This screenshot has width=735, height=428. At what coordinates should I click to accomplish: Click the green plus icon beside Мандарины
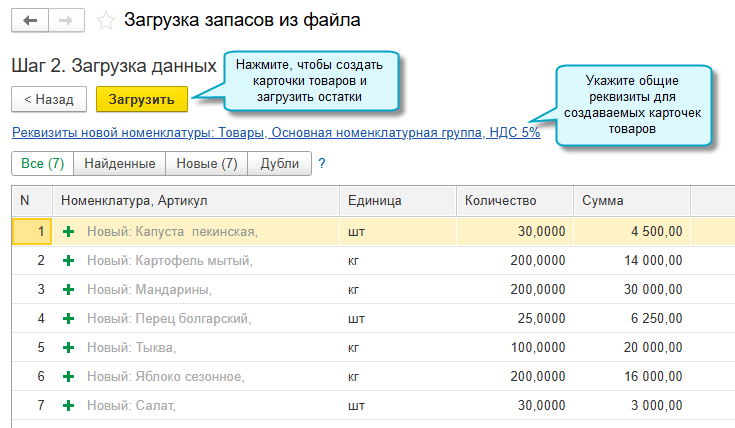coord(69,290)
